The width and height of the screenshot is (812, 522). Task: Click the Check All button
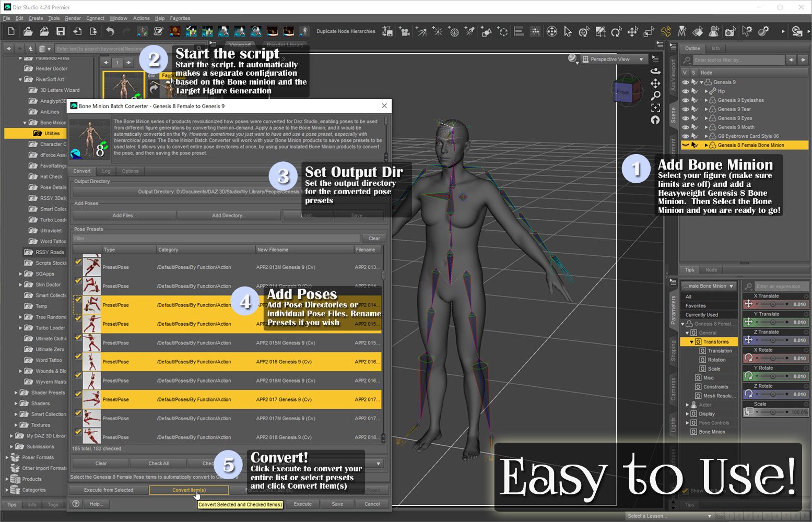pos(158,464)
